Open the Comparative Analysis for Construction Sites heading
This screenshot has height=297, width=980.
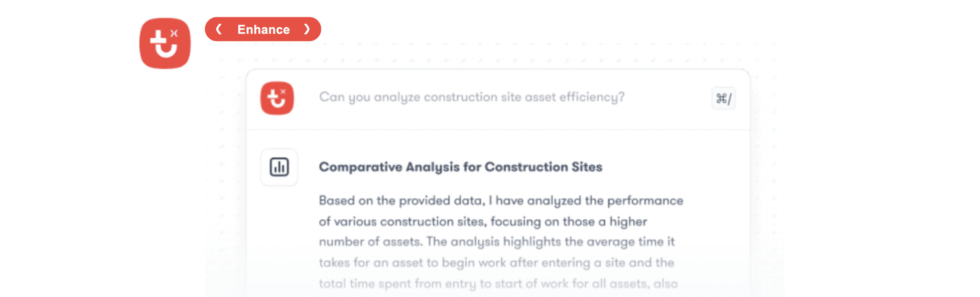(x=461, y=167)
